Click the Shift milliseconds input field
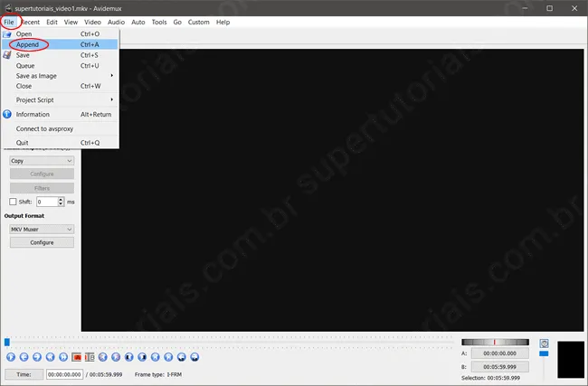This screenshot has height=386, width=588. tap(47, 202)
